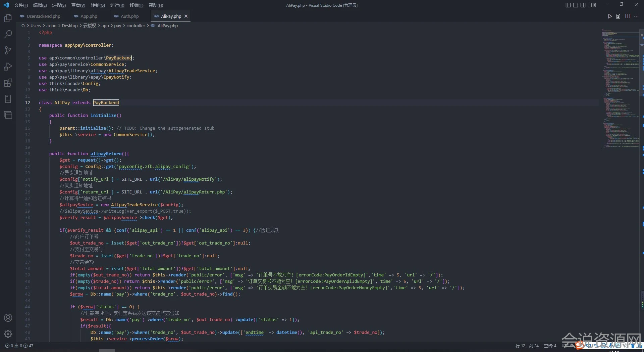Open the Extensions view
The width and height of the screenshot is (644, 352).
pos(8,83)
